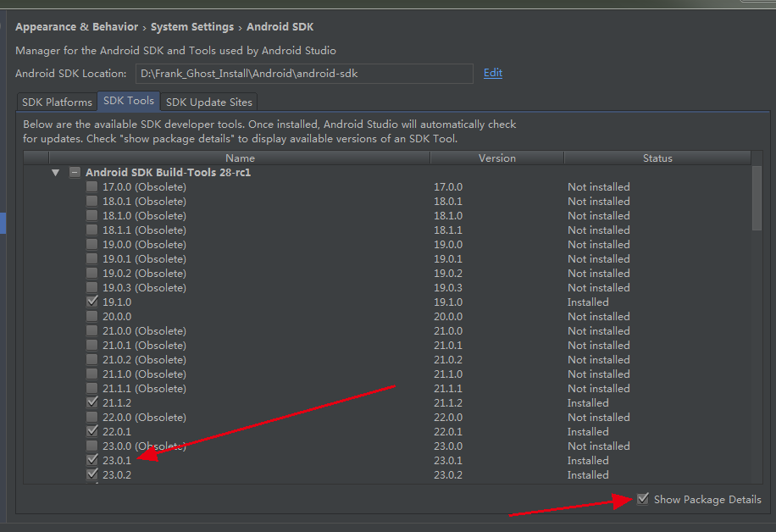The width and height of the screenshot is (776, 532).
Task: Check the 22.0.0 (Obsolete) checkbox
Action: (x=92, y=417)
